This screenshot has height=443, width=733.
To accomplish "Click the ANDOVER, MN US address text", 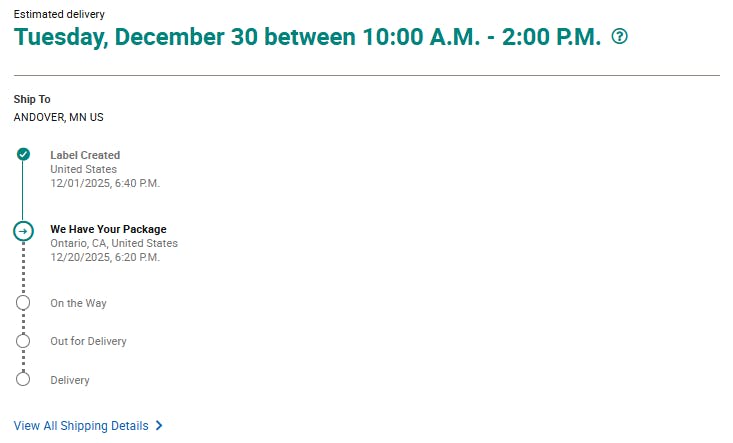I will [58, 117].
